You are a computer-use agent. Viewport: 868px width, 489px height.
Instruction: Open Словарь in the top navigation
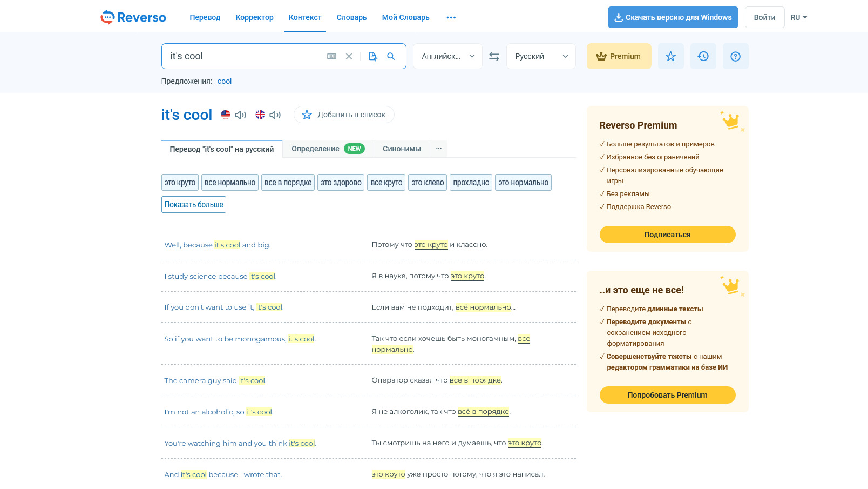pyautogui.click(x=351, y=17)
